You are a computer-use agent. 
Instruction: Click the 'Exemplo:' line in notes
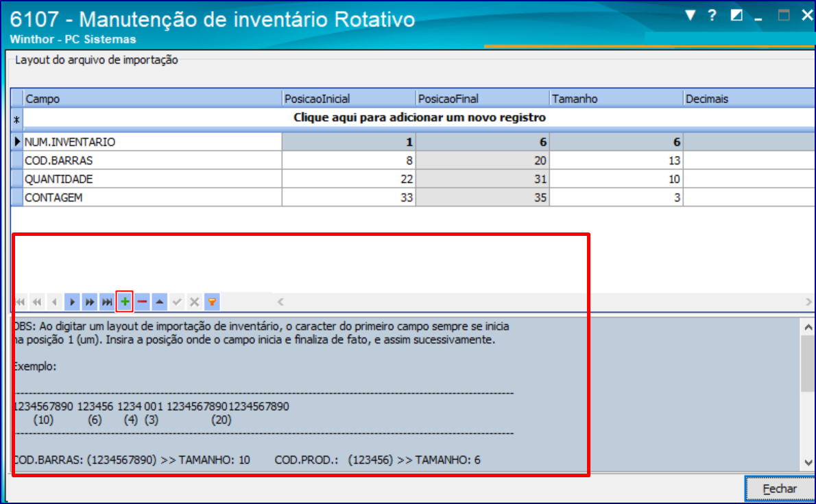[x=35, y=367]
